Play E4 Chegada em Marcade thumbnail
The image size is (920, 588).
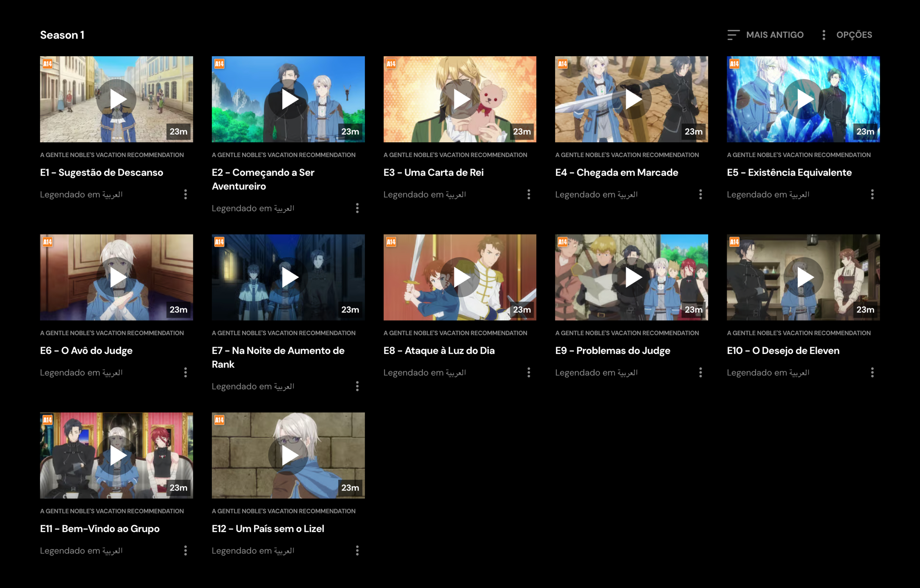631,99
